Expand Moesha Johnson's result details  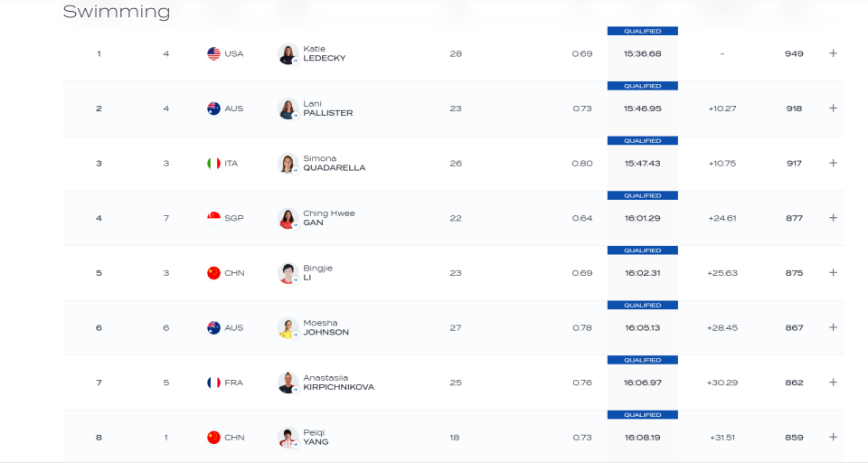click(x=833, y=327)
